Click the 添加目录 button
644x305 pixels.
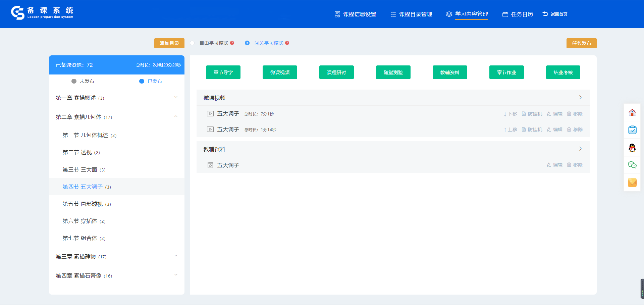169,43
